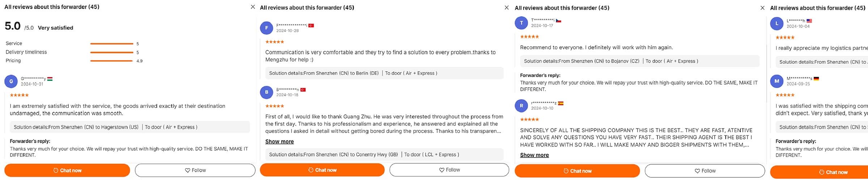Click the M avatar dated 2024-09-25
The height and width of the screenshot is (181, 868).
[x=776, y=81]
